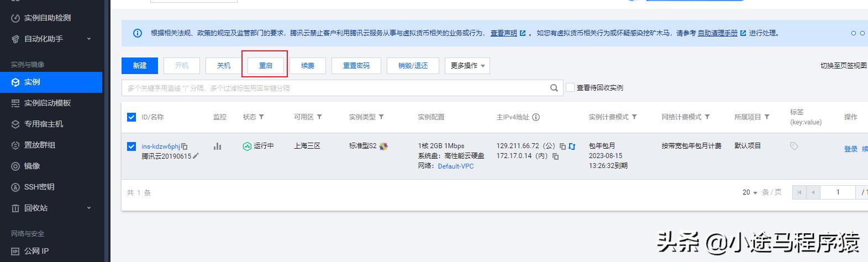Viewport: 868px width, 262px height.
Task: Filter the 网络计费模式 column
Action: 707,117
